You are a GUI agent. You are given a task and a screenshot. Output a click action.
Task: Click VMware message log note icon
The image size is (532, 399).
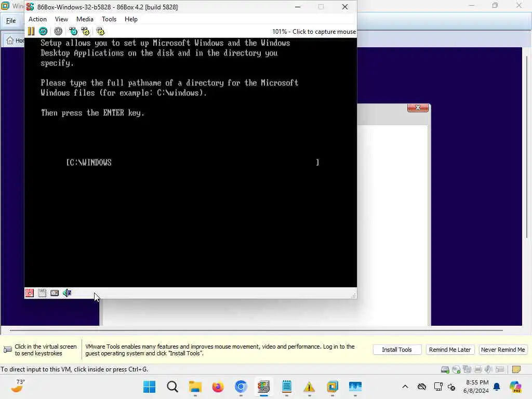[516, 369]
